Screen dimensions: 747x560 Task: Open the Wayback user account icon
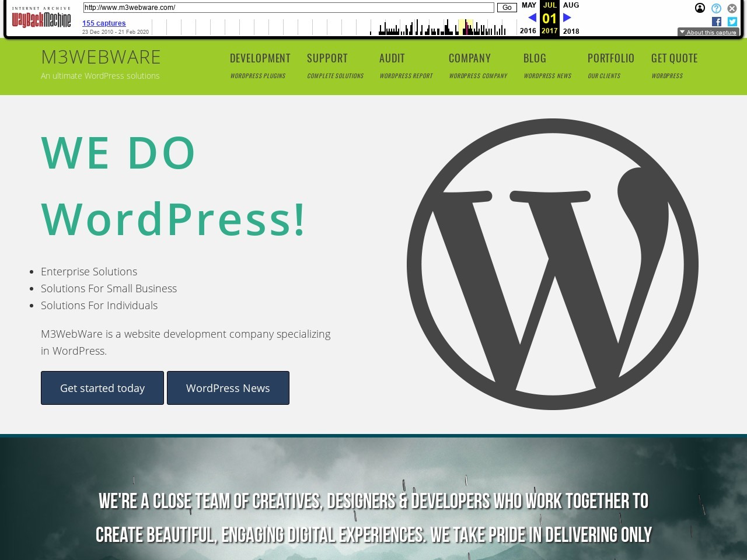(x=700, y=8)
